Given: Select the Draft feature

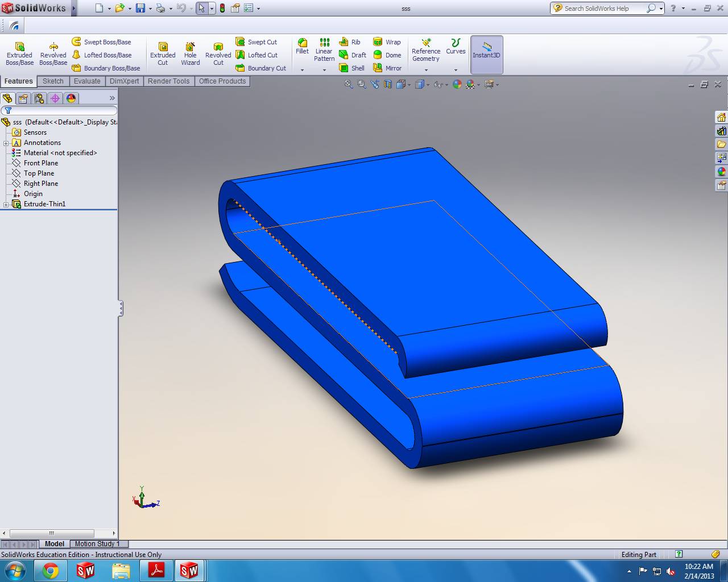Looking at the screenshot, I should tap(353, 55).
